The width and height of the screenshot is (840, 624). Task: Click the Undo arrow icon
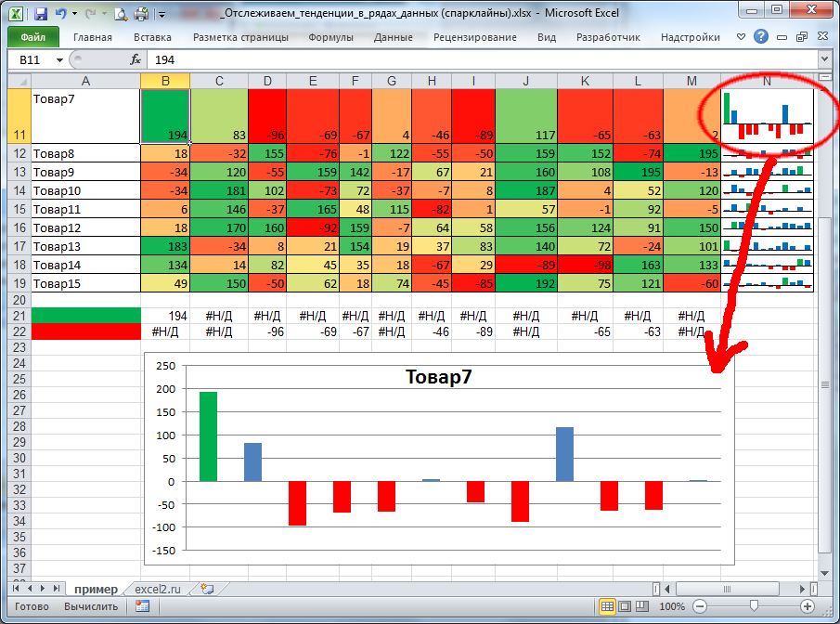coord(61,14)
